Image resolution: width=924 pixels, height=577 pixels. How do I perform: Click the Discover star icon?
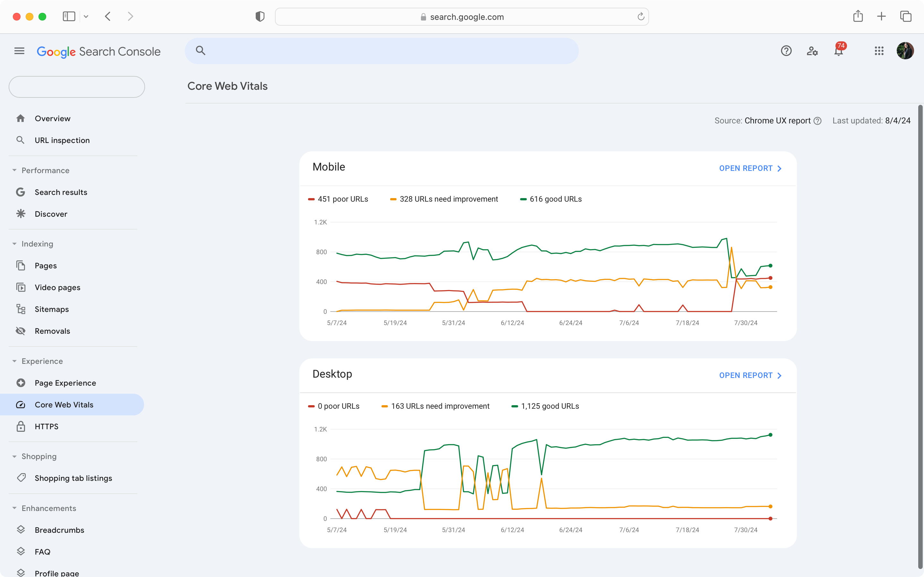[21, 213]
